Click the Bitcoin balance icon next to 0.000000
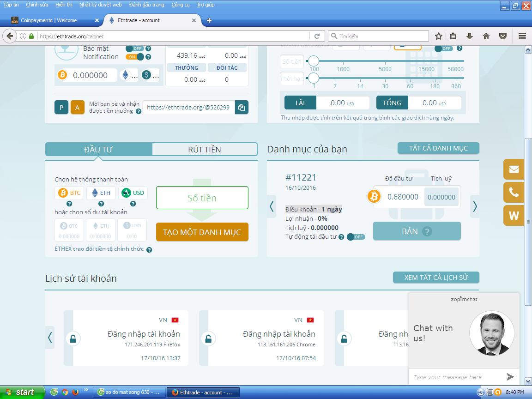 pyautogui.click(x=62, y=75)
